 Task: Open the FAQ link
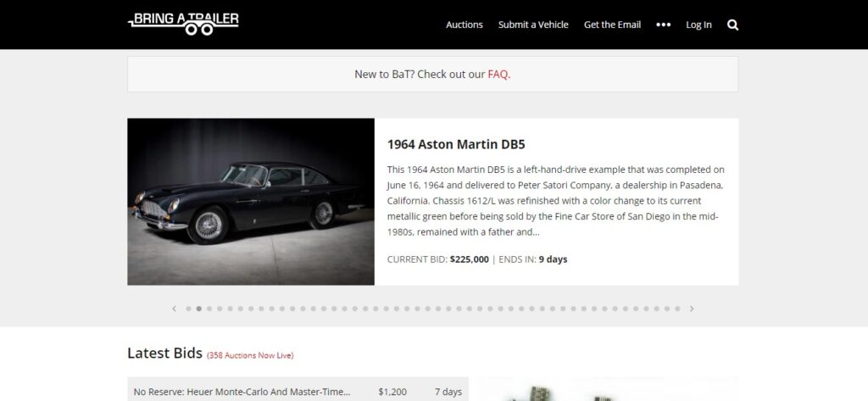pos(498,75)
